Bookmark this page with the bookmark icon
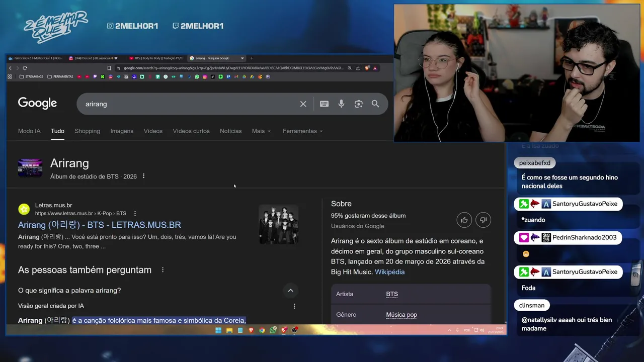The height and width of the screenshot is (362, 644). pos(109,68)
